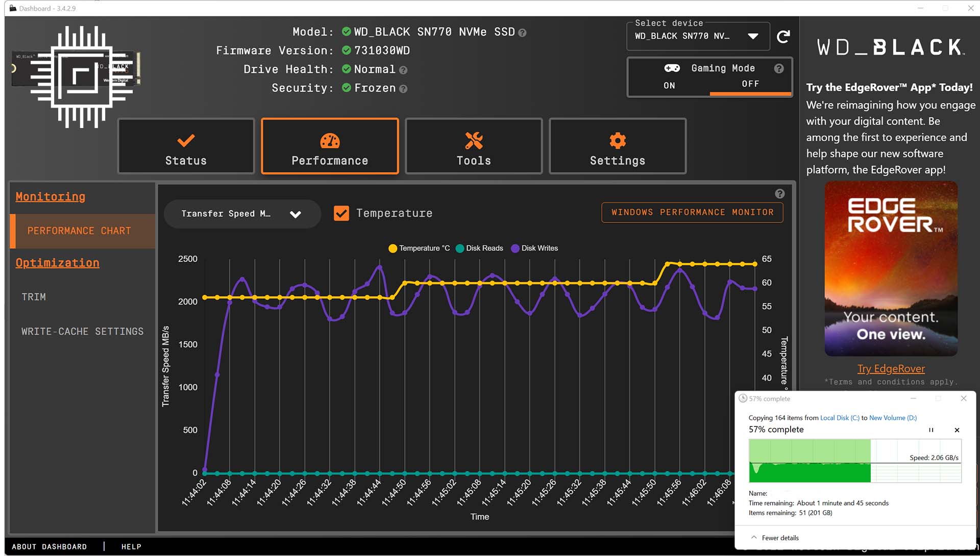The width and height of the screenshot is (980, 556).
Task: Click the '731030WD' firmware version text
Action: pyautogui.click(x=382, y=50)
